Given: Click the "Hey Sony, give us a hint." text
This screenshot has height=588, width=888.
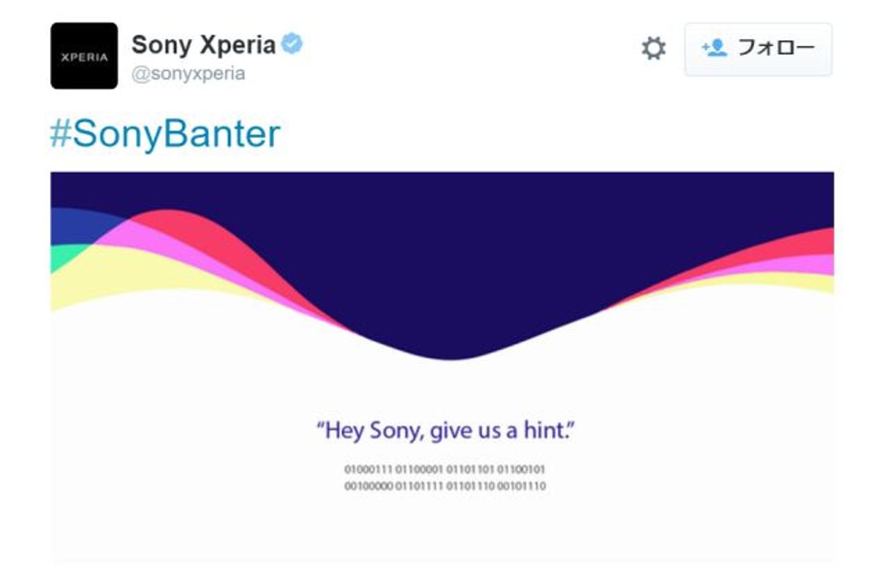Looking at the screenshot, I should click(445, 431).
